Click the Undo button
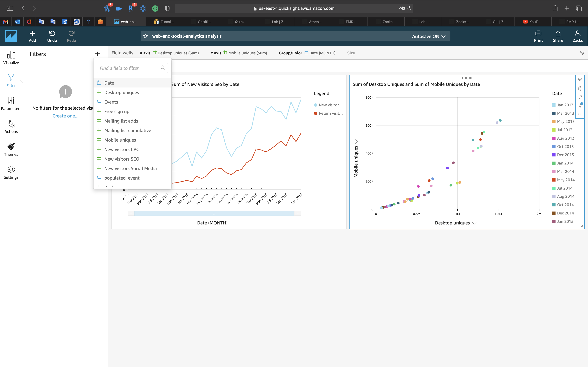Screen dimensions: 588x367 tap(52, 36)
